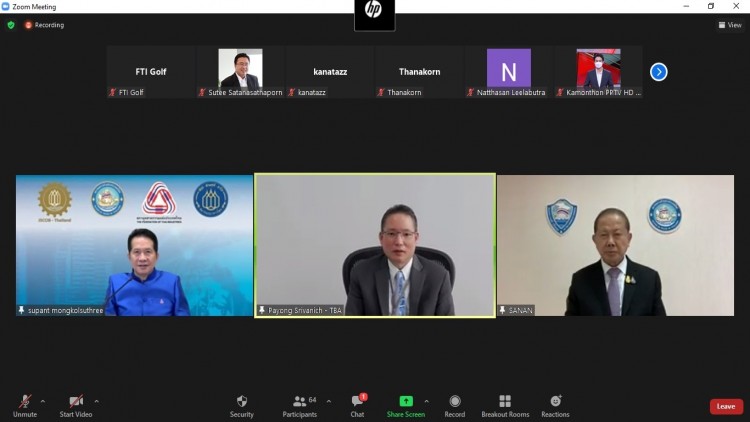750x422 pixels.
Task: Expand participants options arrow
Action: (x=329, y=401)
